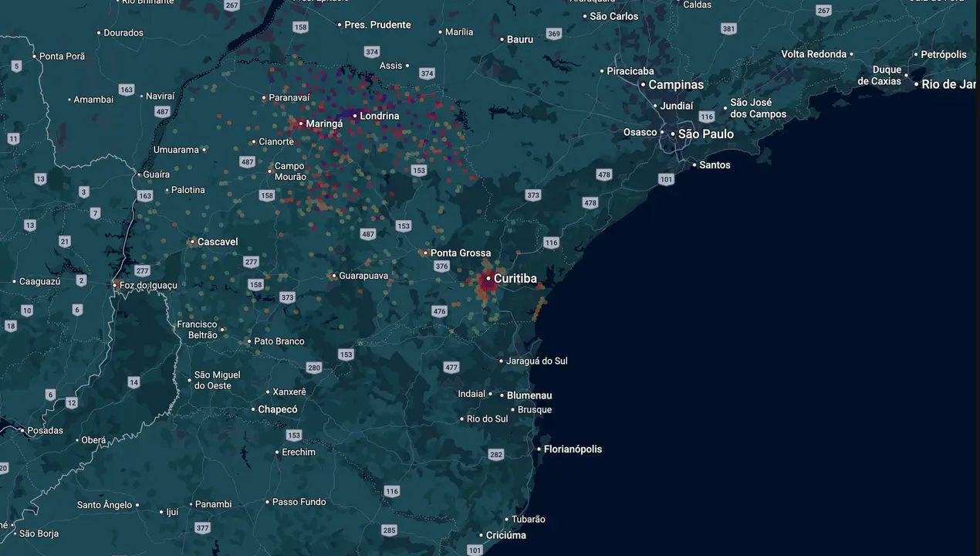Select the Ponta Grossa label
Screen dimensions: 980x556
(x=461, y=253)
